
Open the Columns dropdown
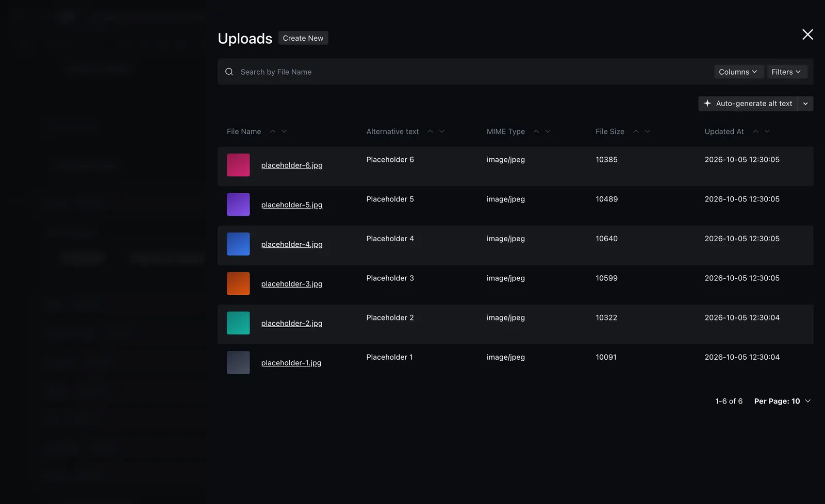tap(738, 72)
